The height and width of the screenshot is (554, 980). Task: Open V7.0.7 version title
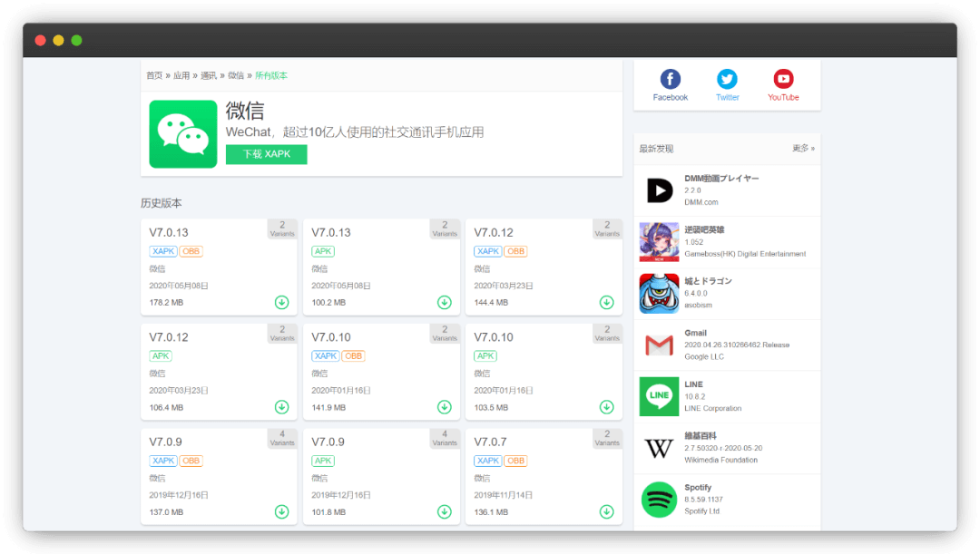[490, 442]
